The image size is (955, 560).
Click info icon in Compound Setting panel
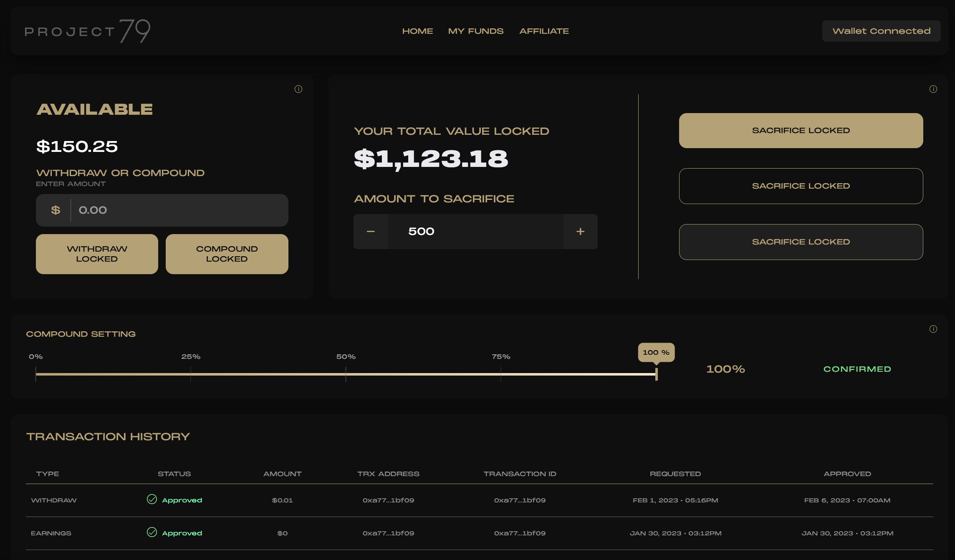coord(933,329)
